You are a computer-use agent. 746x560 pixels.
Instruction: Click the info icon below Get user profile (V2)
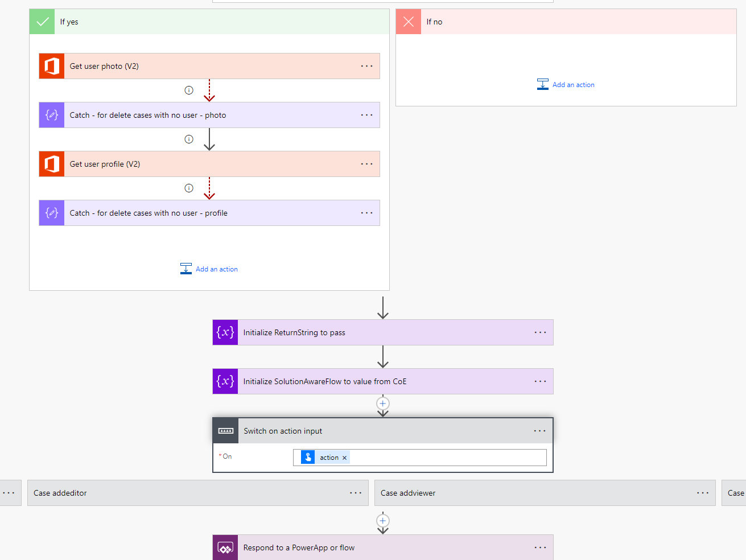188,188
